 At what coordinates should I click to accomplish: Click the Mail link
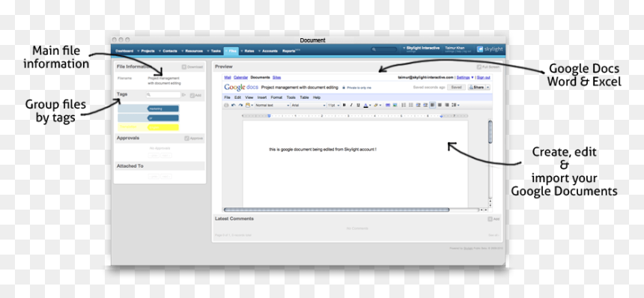point(227,77)
